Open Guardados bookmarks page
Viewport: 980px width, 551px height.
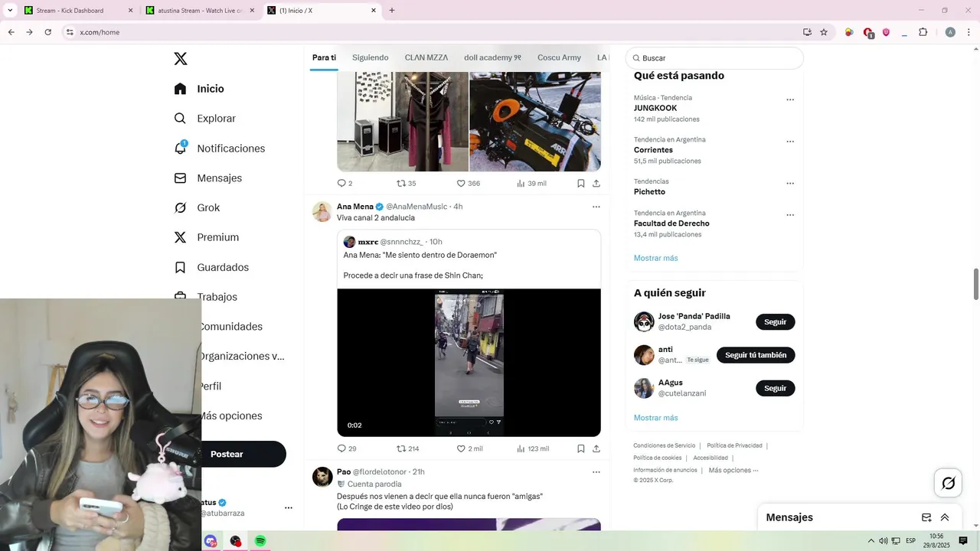coord(211,267)
